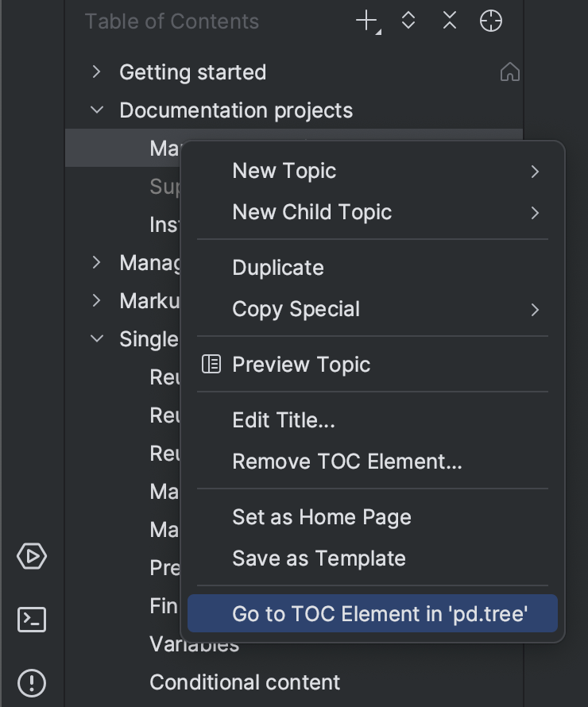
Task: Click Duplicate in the context menu
Action: [x=277, y=268]
